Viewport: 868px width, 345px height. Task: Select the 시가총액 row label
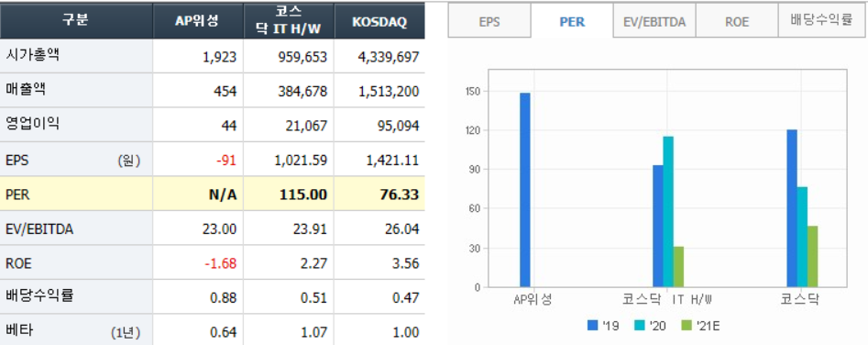33,55
